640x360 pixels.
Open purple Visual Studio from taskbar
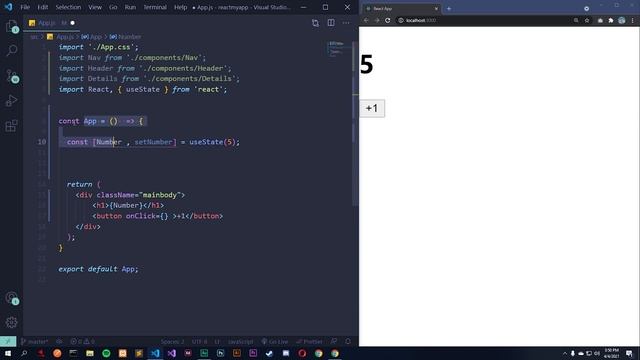[x=171, y=353]
